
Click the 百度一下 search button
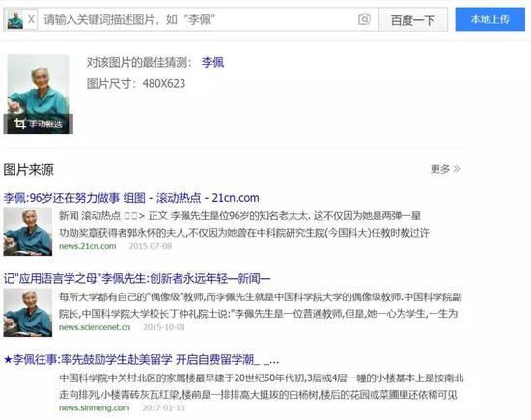point(413,20)
